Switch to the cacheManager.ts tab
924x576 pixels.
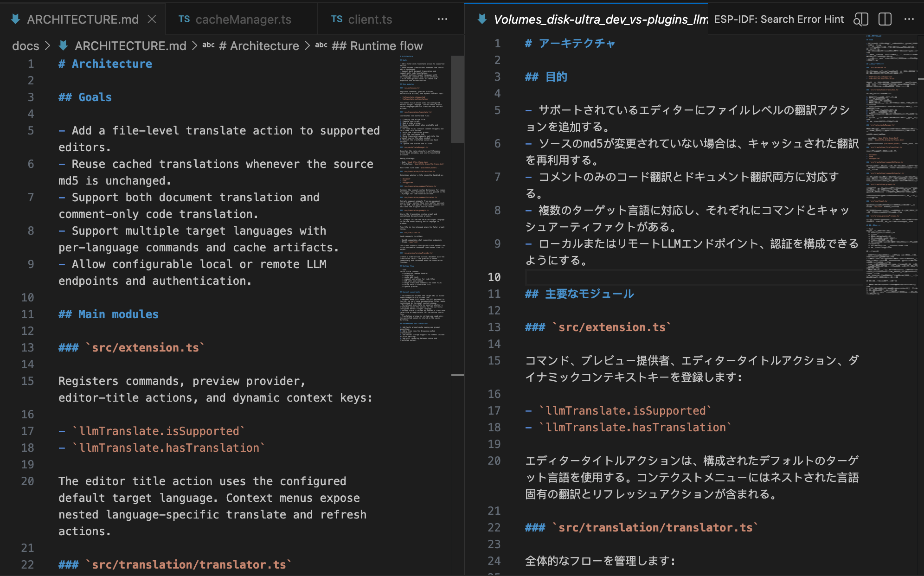243,19
